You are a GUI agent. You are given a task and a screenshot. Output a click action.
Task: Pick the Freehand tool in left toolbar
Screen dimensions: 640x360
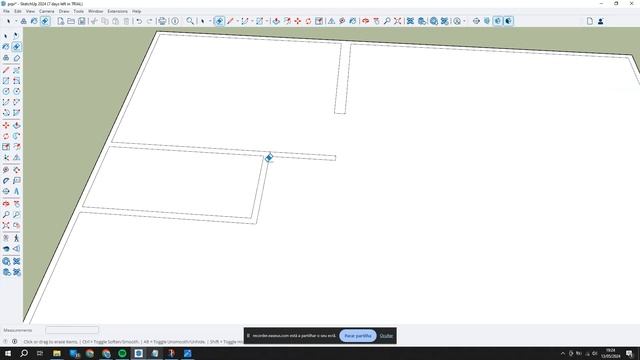pyautogui.click(x=16, y=70)
